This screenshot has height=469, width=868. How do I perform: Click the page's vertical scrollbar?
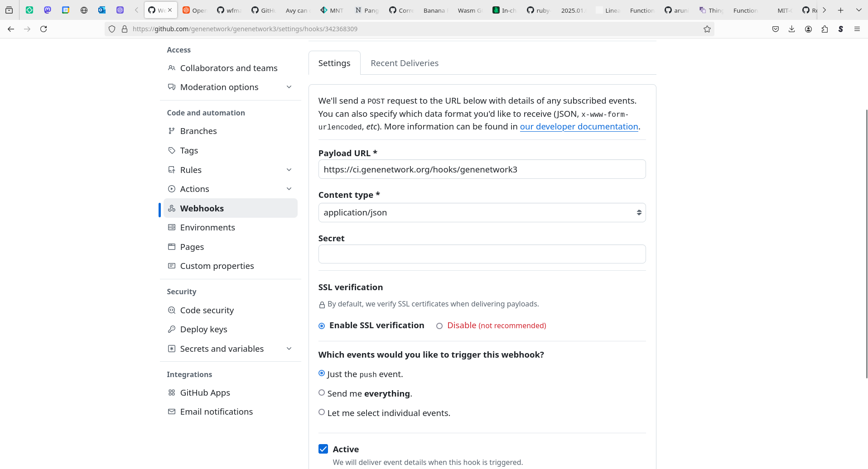tap(866, 244)
